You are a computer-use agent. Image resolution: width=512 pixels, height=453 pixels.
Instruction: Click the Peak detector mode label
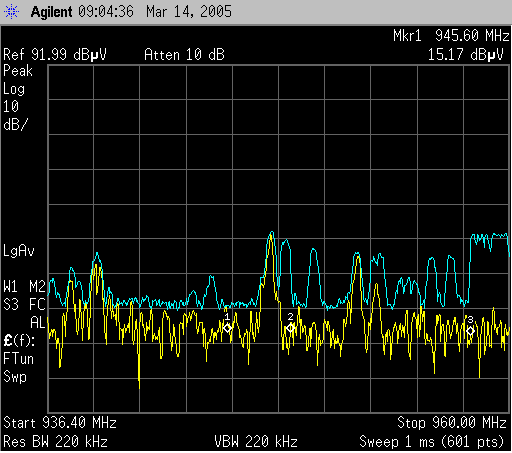click(x=18, y=71)
